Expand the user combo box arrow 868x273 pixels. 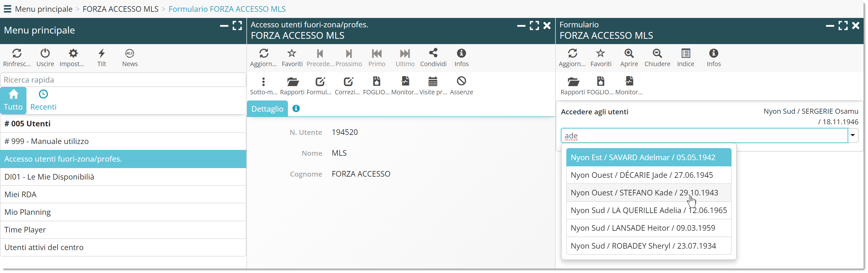coord(852,135)
